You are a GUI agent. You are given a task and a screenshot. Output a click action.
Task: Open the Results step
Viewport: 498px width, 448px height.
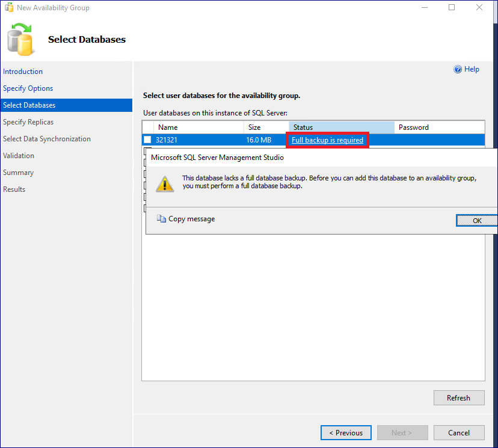pyautogui.click(x=14, y=189)
